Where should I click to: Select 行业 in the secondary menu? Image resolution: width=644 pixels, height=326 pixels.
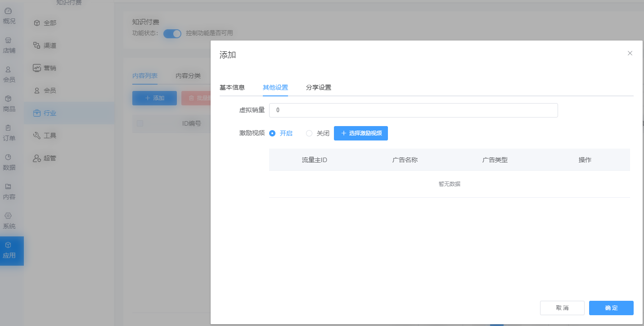pyautogui.click(x=69, y=113)
